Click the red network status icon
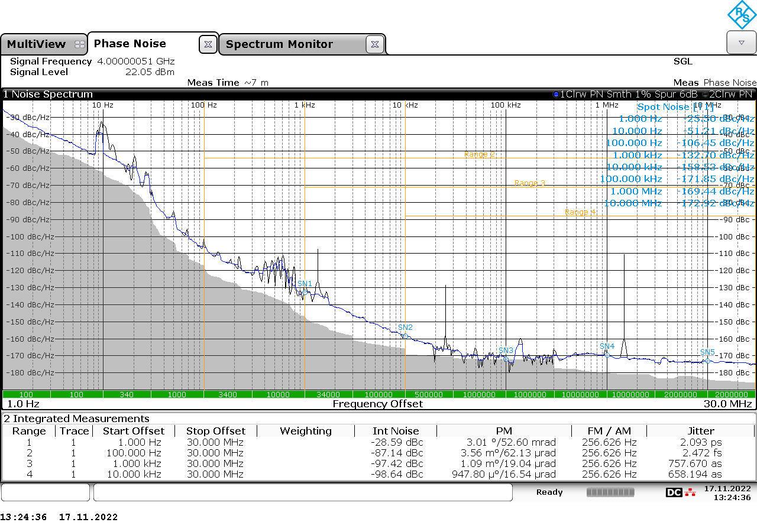This screenshot has width=757, height=532. click(x=690, y=492)
